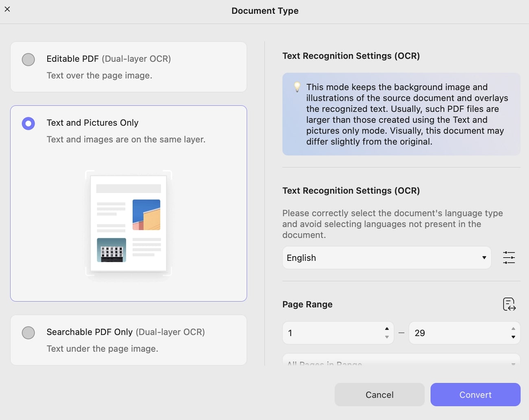The height and width of the screenshot is (420, 529).
Task: Open the All Pages in Range dropdown
Action: point(401,360)
